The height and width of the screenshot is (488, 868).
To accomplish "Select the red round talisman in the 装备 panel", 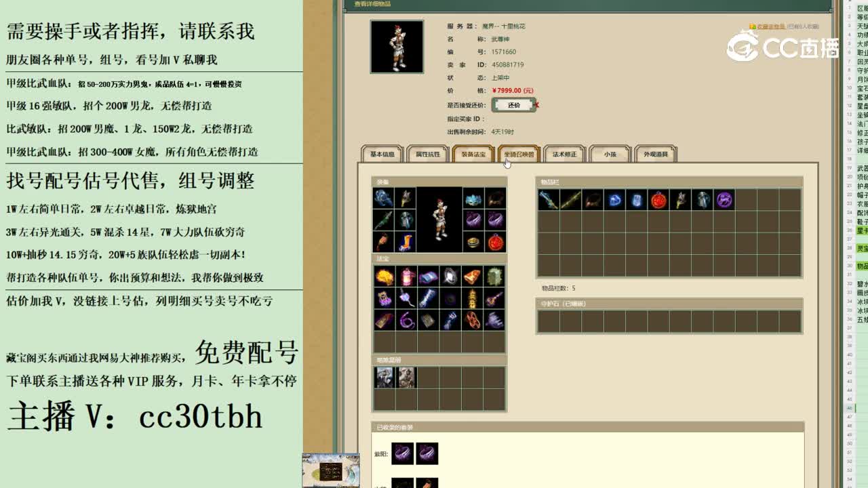I will point(496,242).
